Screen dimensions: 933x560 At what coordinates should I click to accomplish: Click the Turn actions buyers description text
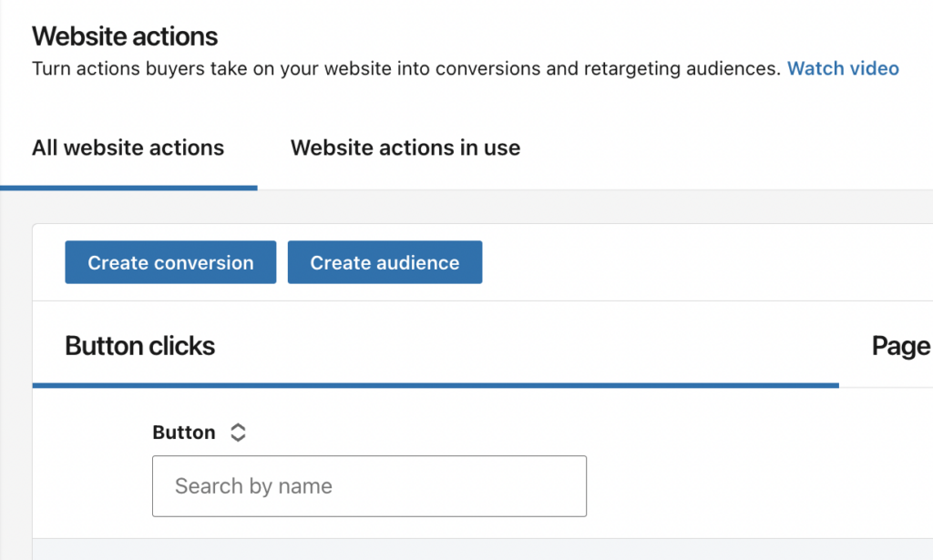point(406,68)
